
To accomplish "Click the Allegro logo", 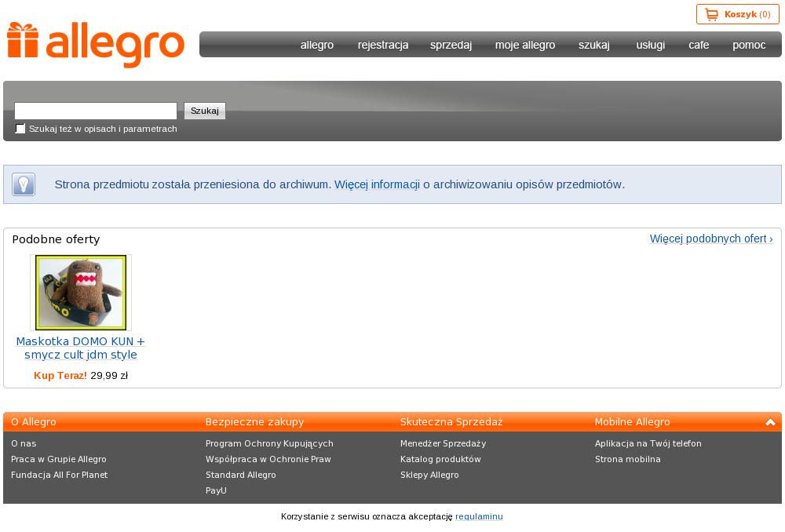I will [x=96, y=45].
